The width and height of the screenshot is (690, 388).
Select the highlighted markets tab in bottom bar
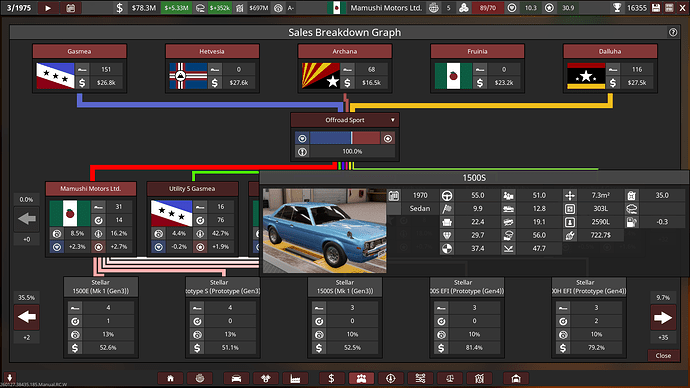click(361, 378)
